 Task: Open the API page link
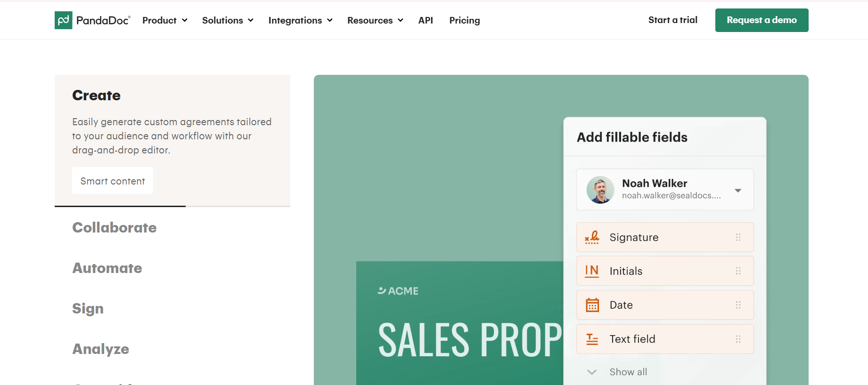click(426, 20)
